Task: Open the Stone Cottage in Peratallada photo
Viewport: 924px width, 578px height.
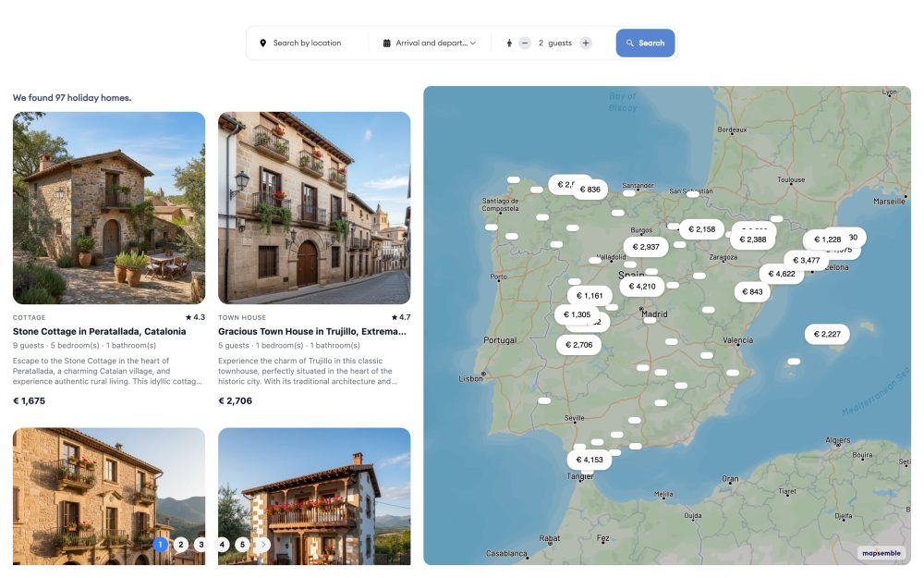Action: (109, 207)
